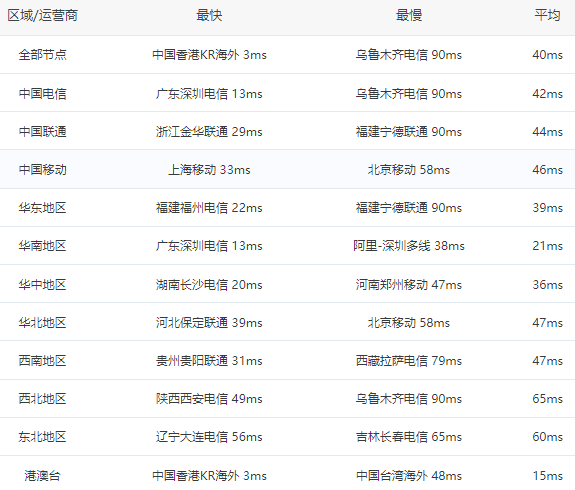
Task: Click slowest cell in 中国联通 row
Action: (x=409, y=132)
